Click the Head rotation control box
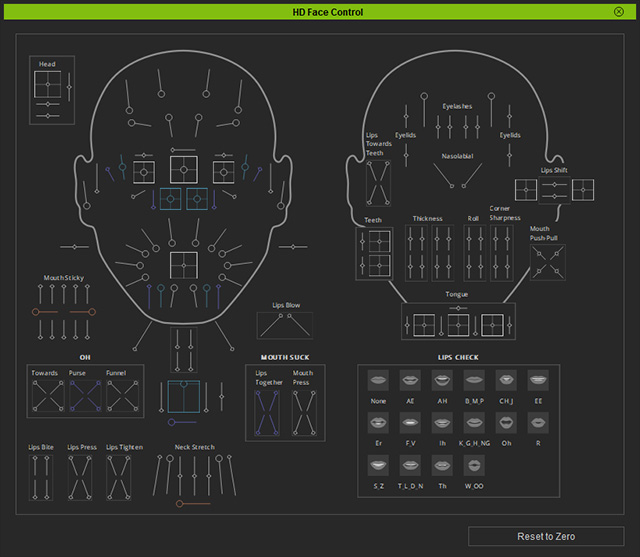The width and height of the screenshot is (640, 557). [48, 84]
